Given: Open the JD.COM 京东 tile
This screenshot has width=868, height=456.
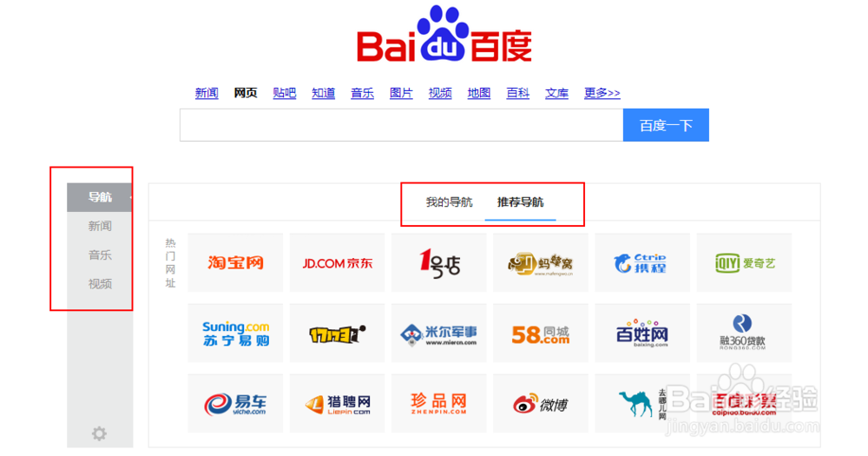Looking at the screenshot, I should [337, 262].
